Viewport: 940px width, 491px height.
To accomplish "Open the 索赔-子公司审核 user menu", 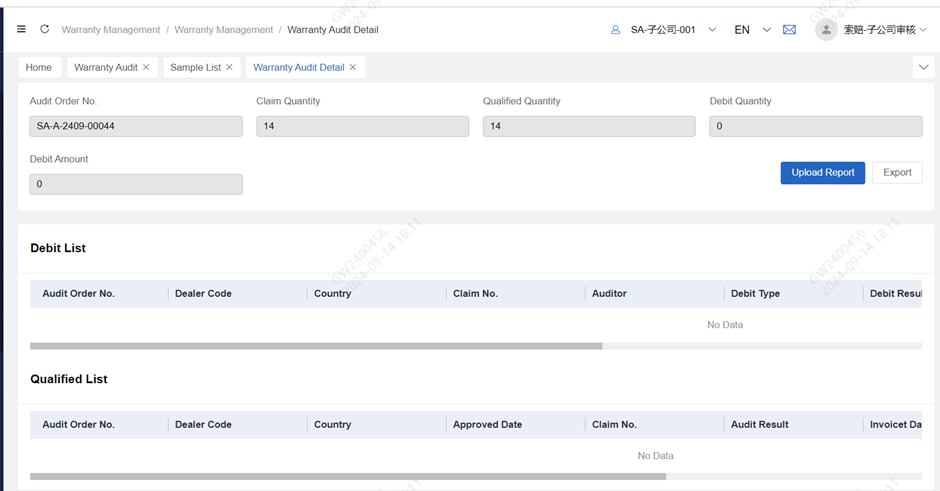I will point(885,29).
